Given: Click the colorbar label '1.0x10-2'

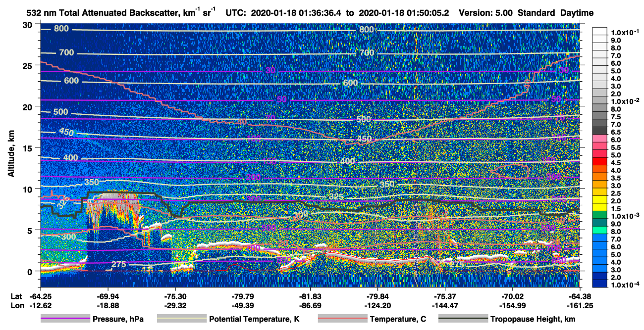Looking at the screenshot, I should [625, 101].
